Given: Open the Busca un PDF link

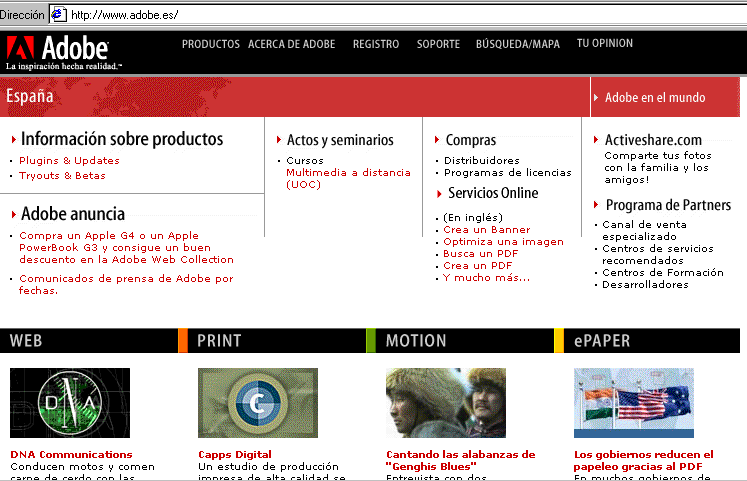Looking at the screenshot, I should [480, 253].
